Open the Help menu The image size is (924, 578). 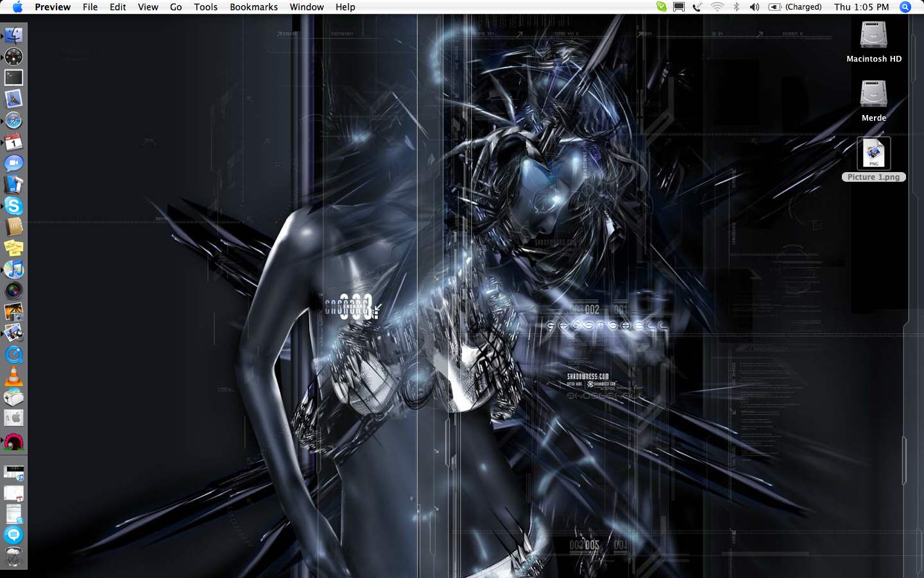coord(345,7)
